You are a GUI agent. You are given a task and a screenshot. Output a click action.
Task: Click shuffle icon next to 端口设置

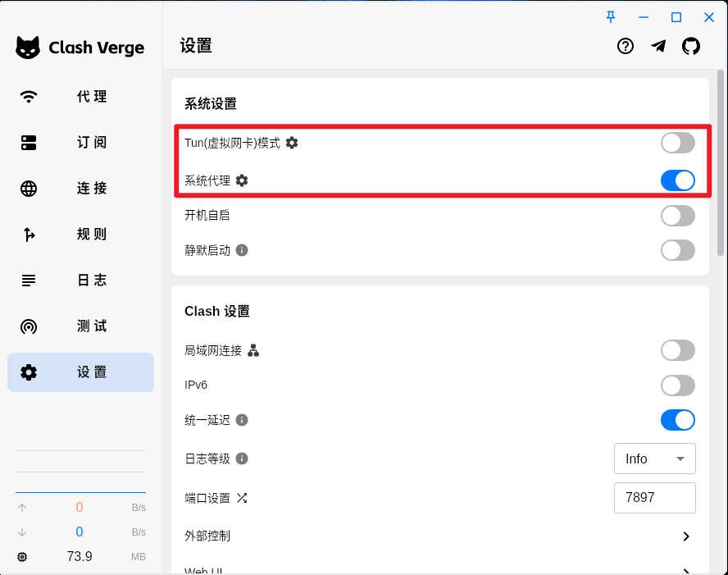coord(242,498)
